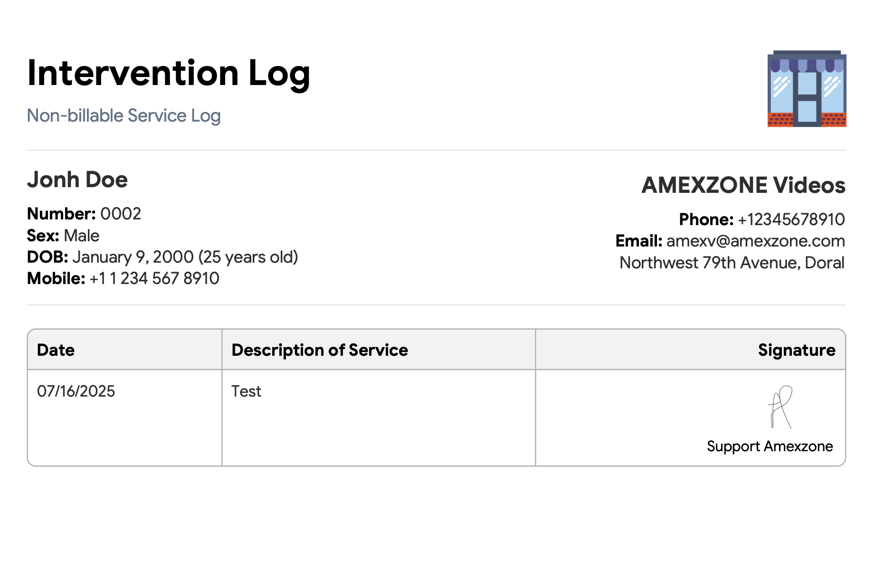Viewport: 875px width, 588px height.
Task: Click the Description of Service column header
Action: [320, 351]
